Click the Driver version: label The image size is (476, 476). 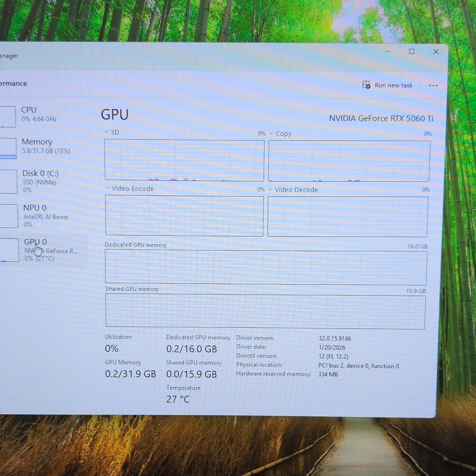click(255, 338)
